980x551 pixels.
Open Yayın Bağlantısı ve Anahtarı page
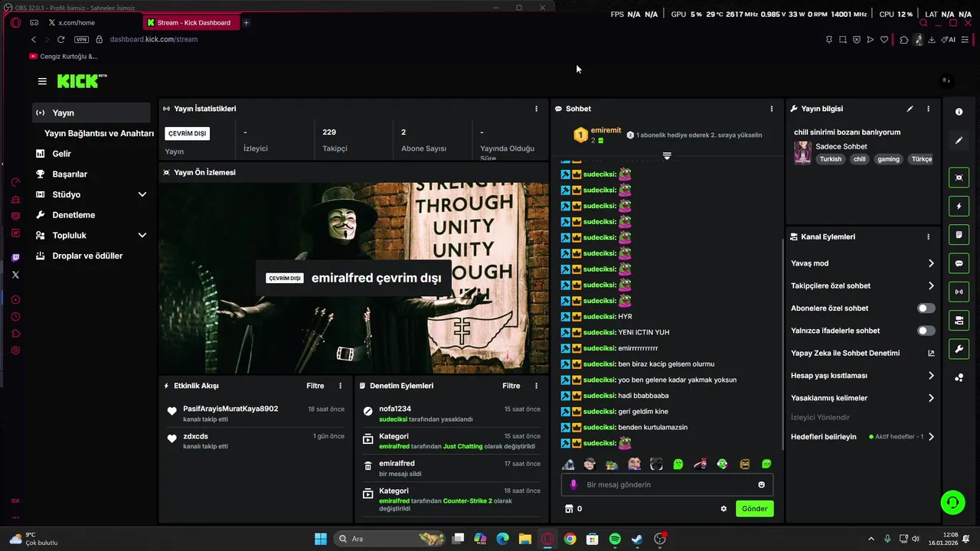click(x=99, y=133)
